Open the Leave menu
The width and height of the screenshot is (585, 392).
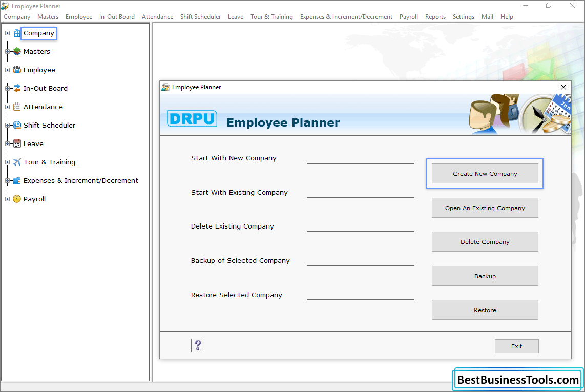click(236, 17)
